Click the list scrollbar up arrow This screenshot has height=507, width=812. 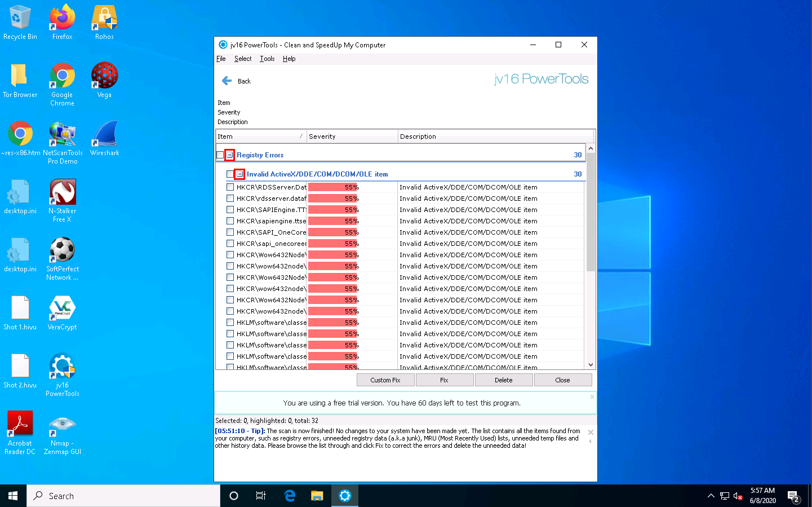coord(591,148)
